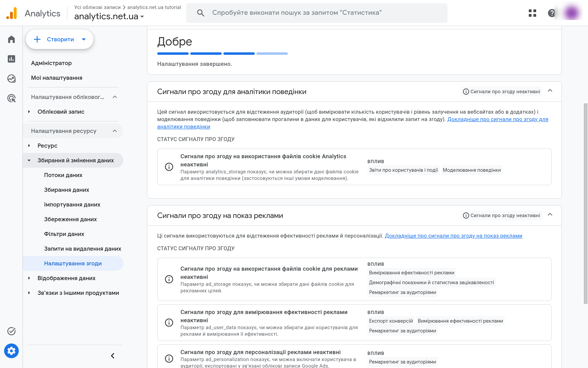Click the behavior analytics inactive status chip
588x368 pixels.
point(501,92)
